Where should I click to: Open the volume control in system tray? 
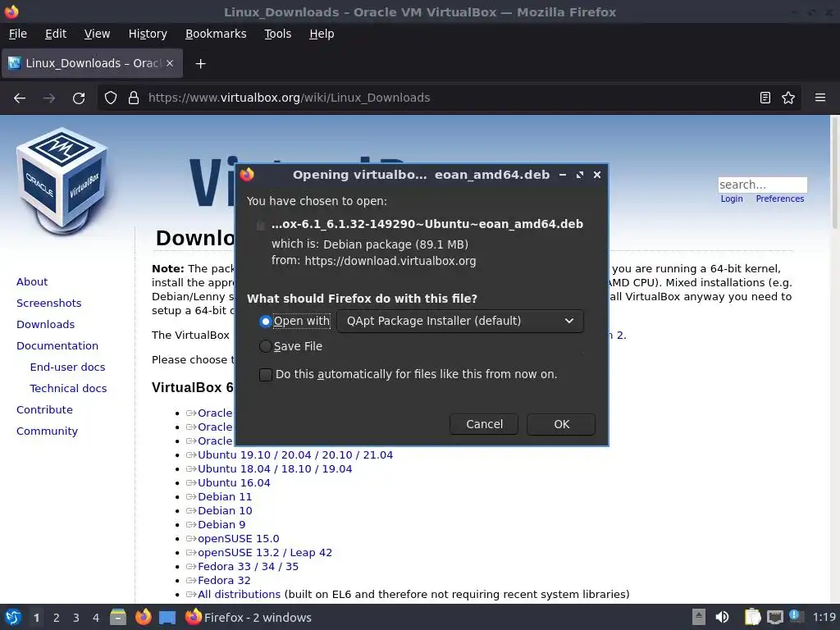(722, 617)
